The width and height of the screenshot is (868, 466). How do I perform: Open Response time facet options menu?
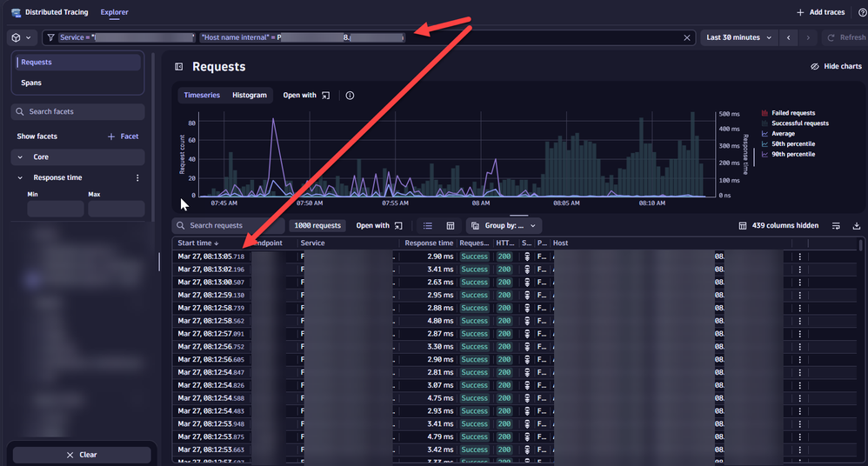pyautogui.click(x=137, y=178)
